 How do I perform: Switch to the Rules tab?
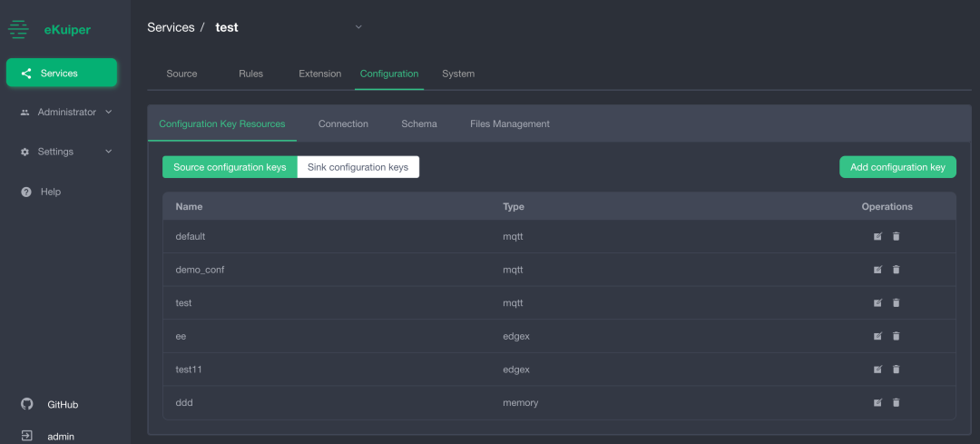(x=250, y=74)
